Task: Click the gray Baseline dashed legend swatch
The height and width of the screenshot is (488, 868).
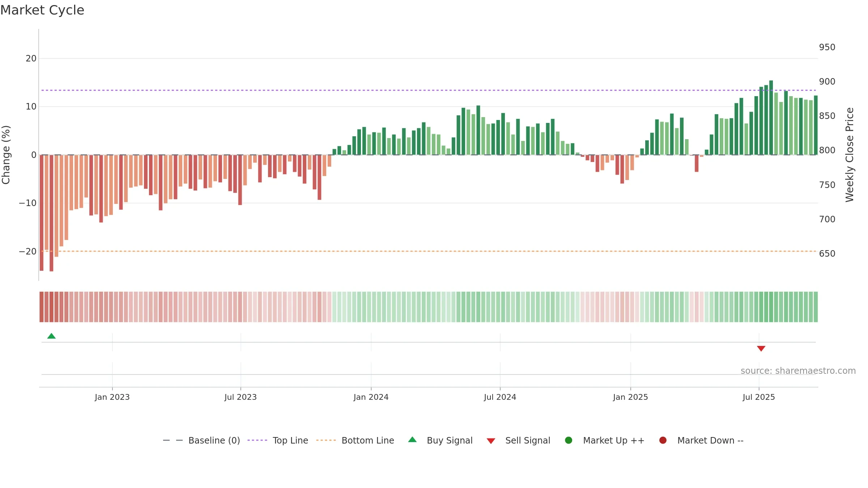Action: [173, 440]
